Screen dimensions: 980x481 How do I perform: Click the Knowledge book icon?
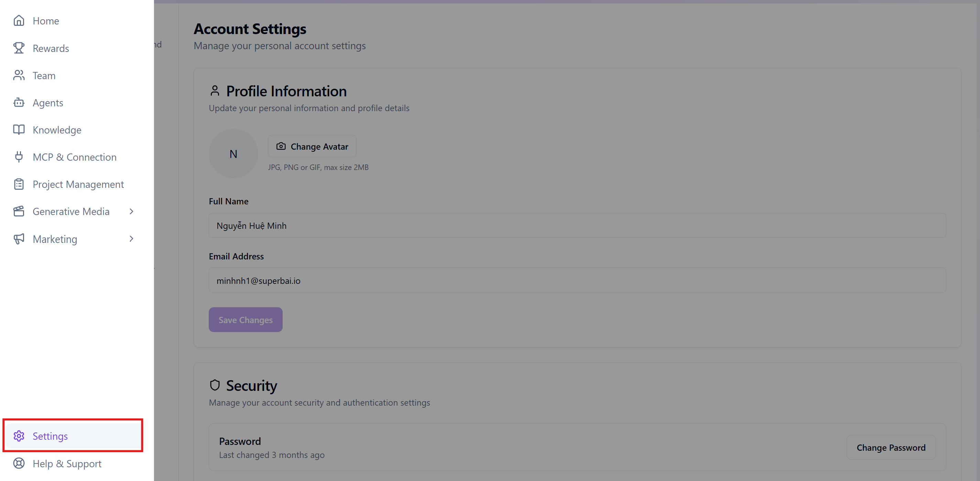click(19, 130)
